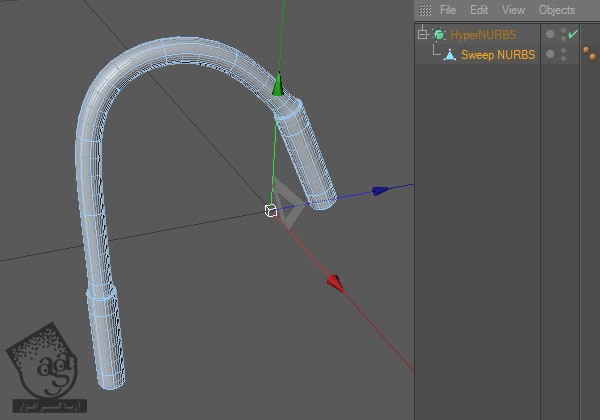Screen dimensions: 600x420
Task: Select the Sweep NURBS object name
Action: point(497,55)
